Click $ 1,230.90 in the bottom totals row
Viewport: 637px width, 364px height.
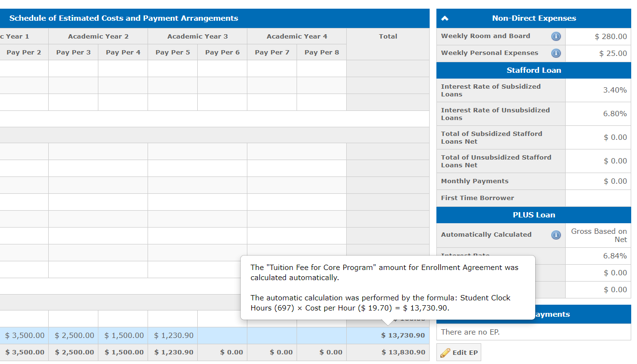174,352
